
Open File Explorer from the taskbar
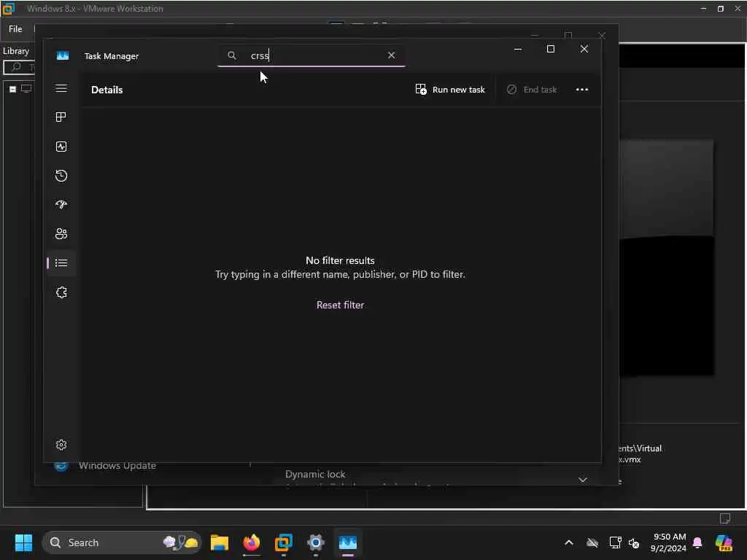[x=220, y=542]
